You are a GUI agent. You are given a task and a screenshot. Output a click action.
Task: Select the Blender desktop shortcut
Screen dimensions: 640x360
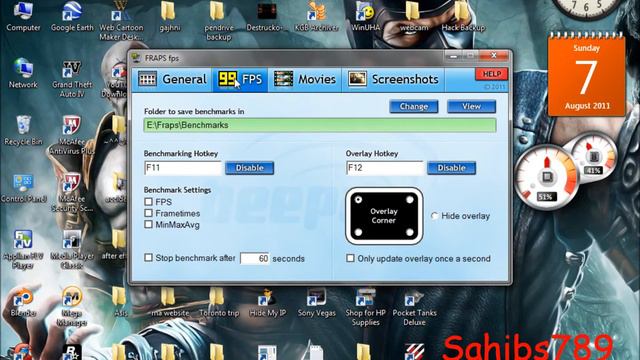pos(23,302)
